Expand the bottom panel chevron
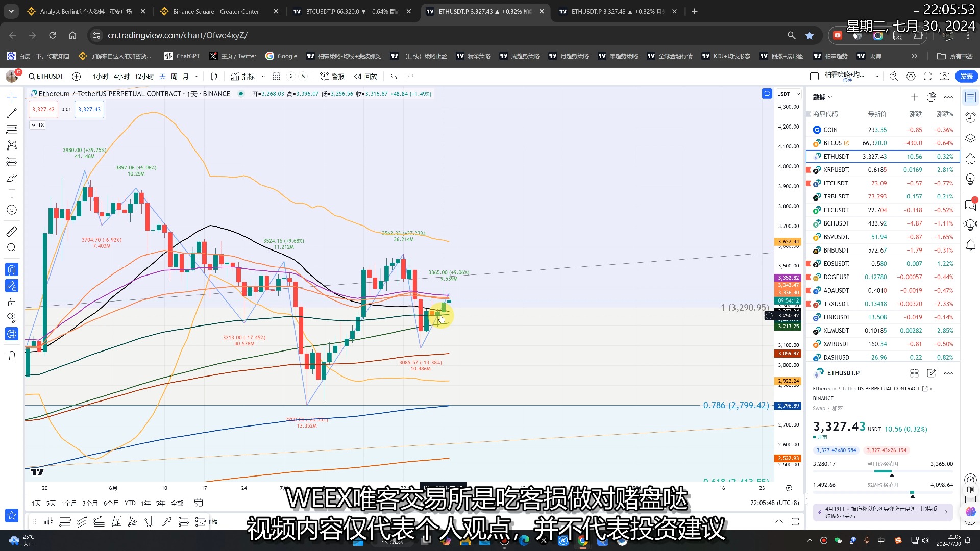 [x=779, y=521]
